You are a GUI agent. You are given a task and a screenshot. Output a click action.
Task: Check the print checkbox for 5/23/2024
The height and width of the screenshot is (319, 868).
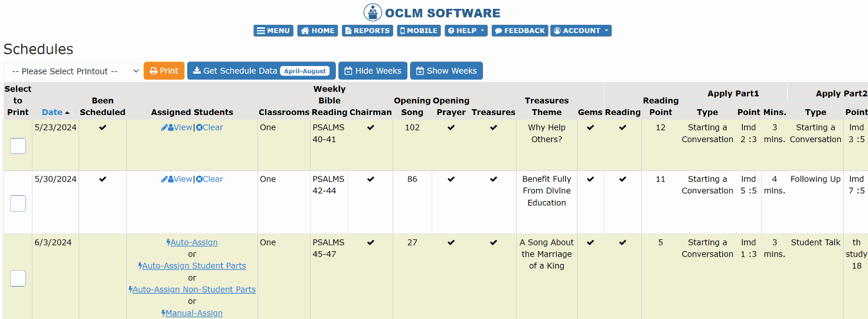coord(18,146)
